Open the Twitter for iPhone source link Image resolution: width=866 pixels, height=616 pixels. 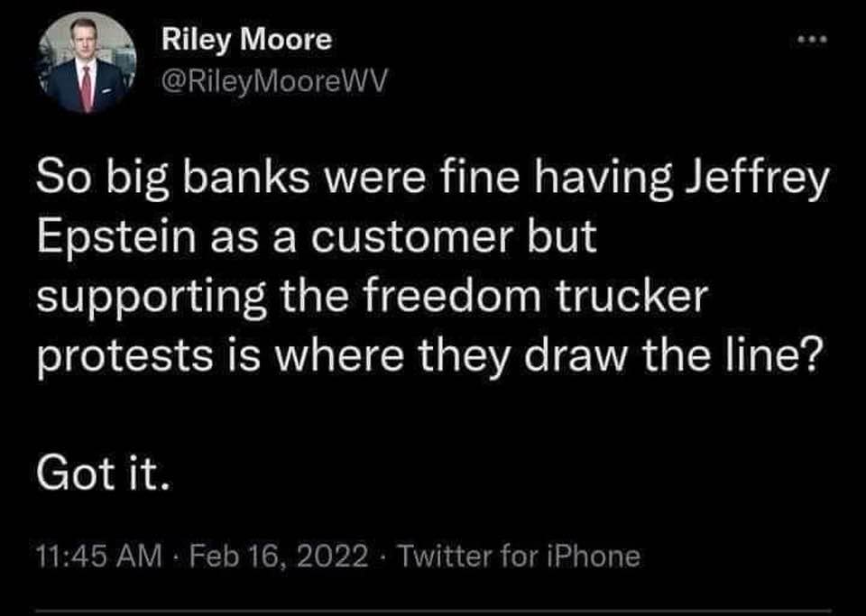pos(519,556)
